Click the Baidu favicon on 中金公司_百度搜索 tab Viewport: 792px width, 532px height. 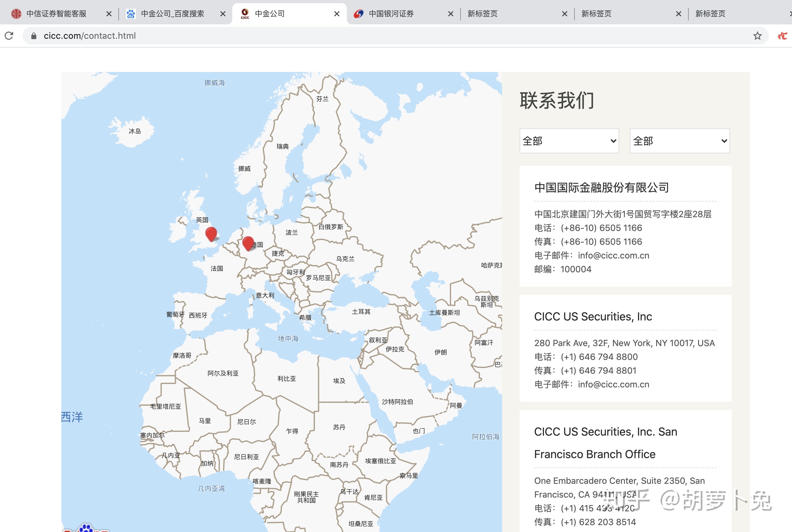pyautogui.click(x=131, y=13)
